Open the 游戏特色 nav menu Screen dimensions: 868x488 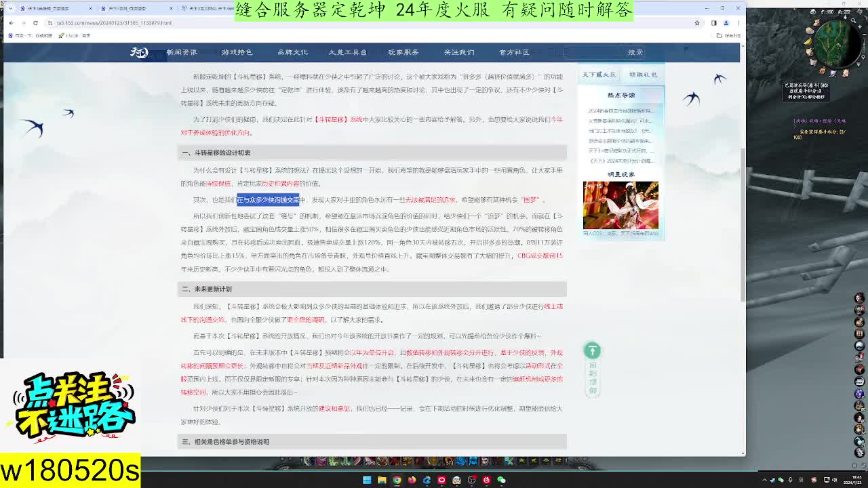click(237, 52)
